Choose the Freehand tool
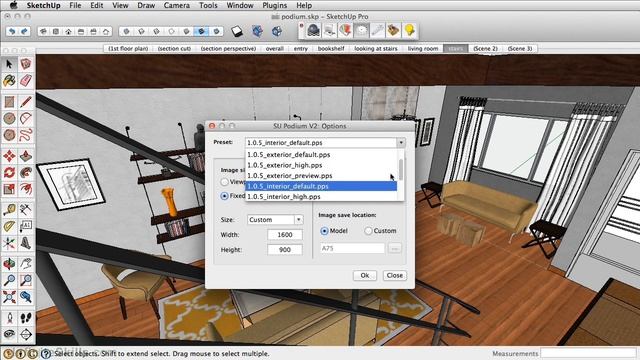Image resolution: width=640 pixels, height=360 pixels. coord(26,135)
